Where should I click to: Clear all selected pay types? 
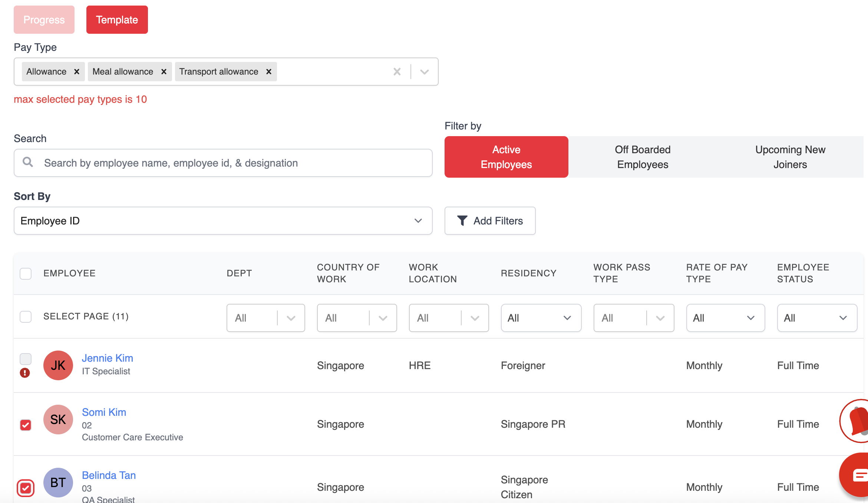click(x=397, y=72)
